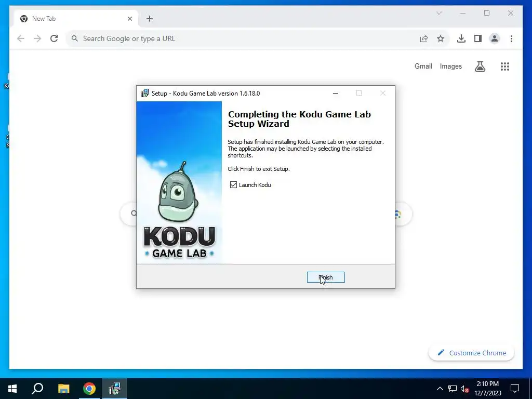
Task: Reload the Chrome page
Action: [54, 38]
